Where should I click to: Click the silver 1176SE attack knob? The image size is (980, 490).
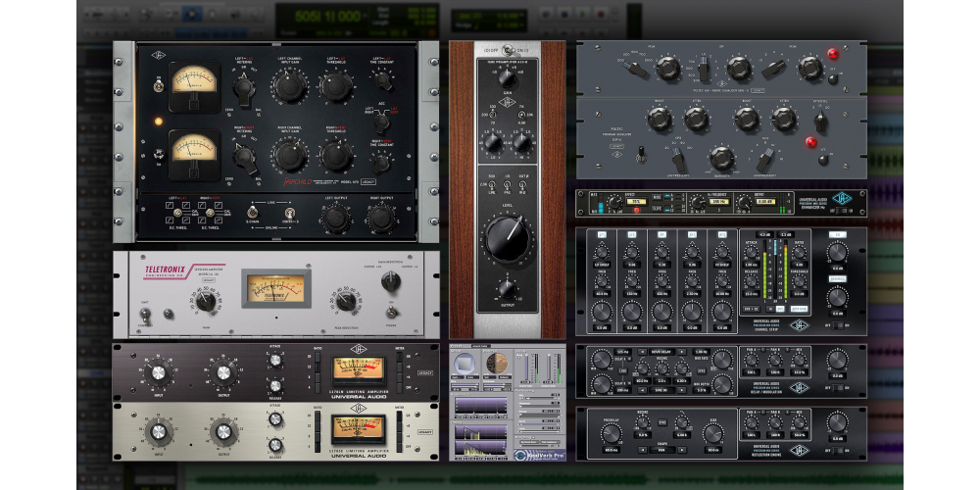tap(275, 419)
